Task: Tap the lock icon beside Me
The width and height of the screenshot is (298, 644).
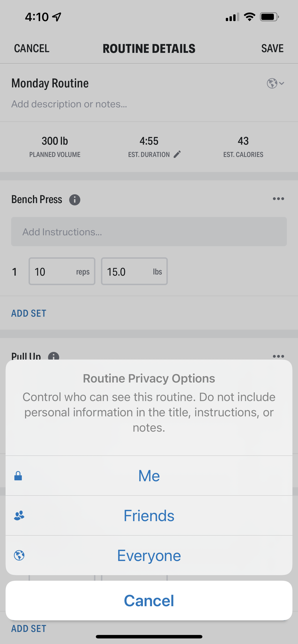Action: [x=18, y=476]
